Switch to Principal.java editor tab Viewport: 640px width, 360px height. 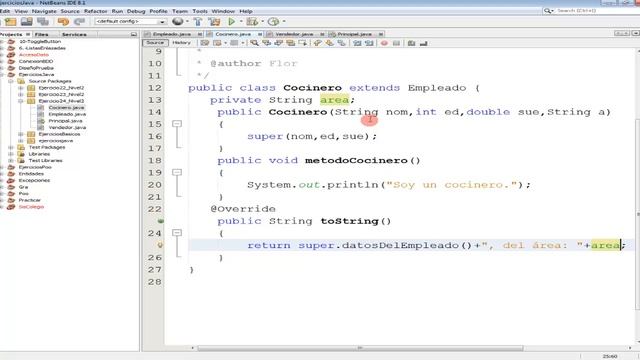354,34
